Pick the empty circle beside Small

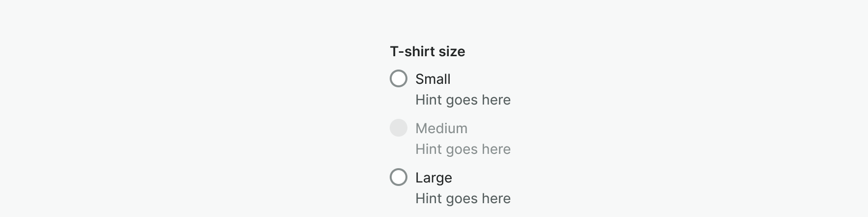tap(399, 78)
